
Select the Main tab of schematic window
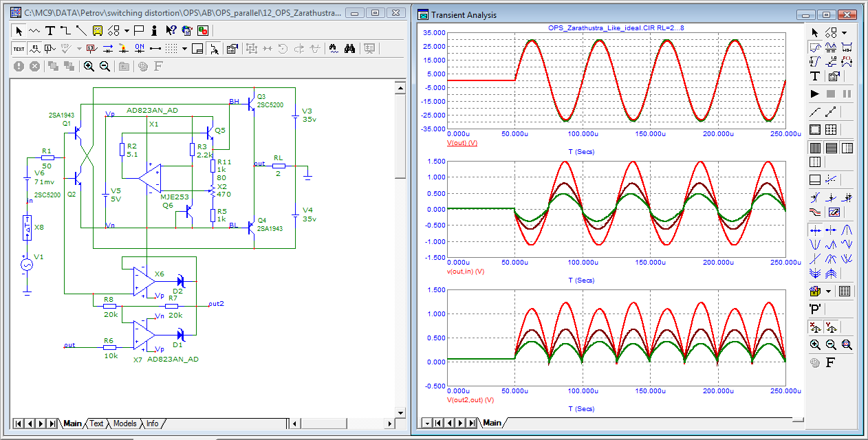(x=72, y=423)
